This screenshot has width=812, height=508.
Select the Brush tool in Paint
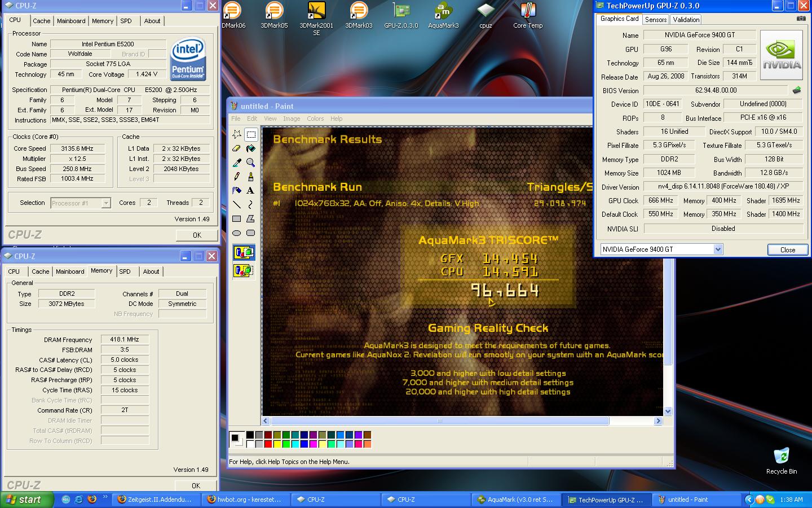click(251, 177)
